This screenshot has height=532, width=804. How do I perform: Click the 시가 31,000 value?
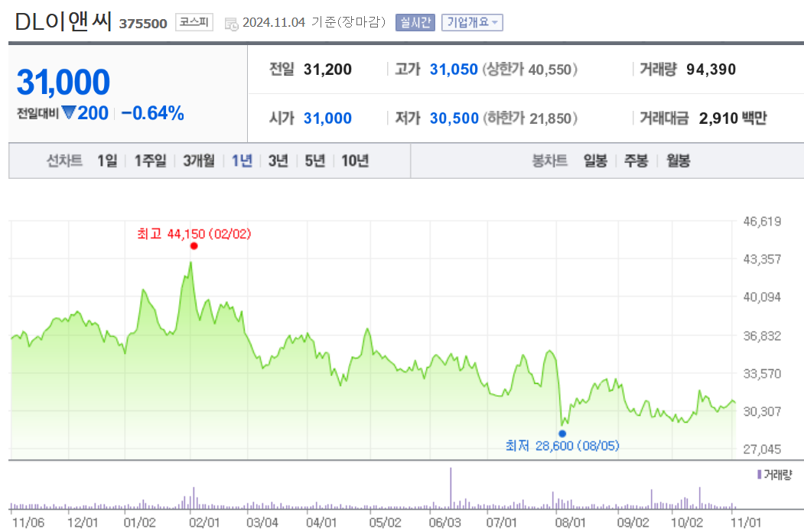[x=327, y=118]
